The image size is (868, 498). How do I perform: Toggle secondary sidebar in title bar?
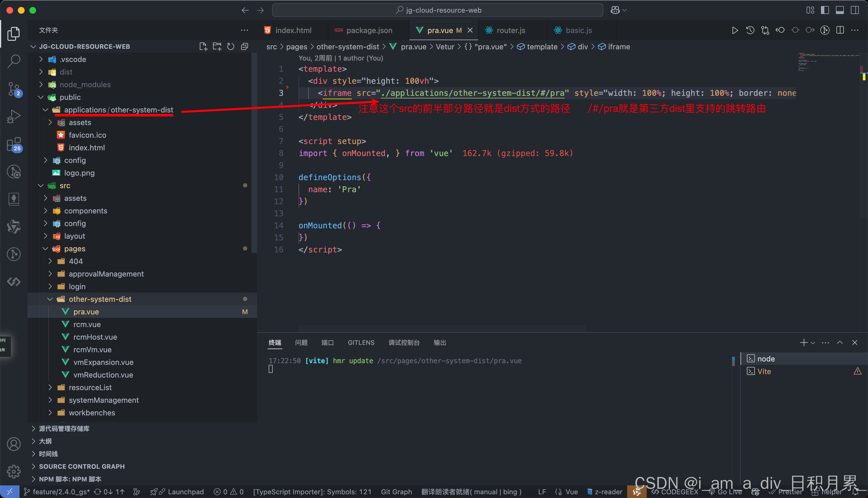tap(855, 10)
